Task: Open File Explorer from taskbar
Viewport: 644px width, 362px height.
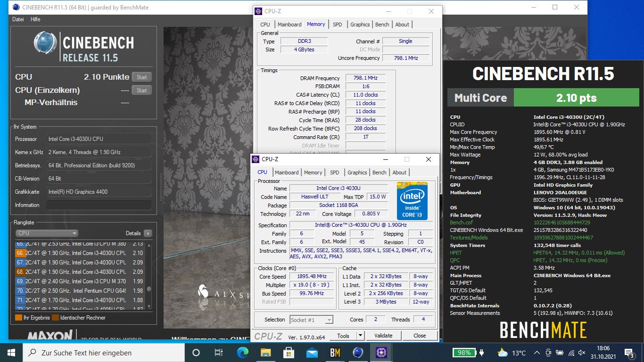Action: [x=265, y=353]
